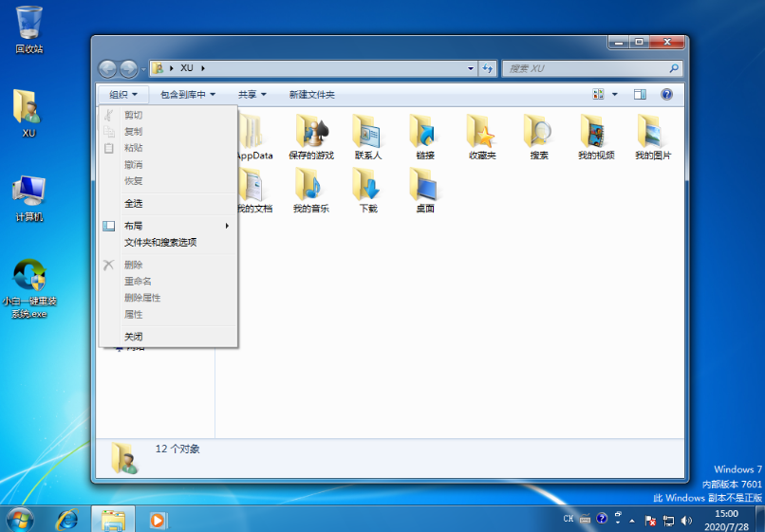Click the search magnifier icon
This screenshot has height=532, width=765.
[674, 68]
